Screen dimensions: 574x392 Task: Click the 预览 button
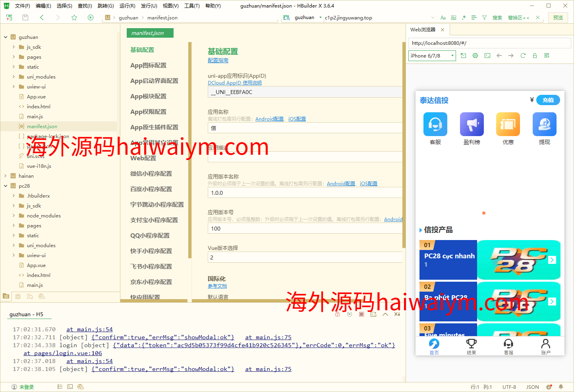click(558, 17)
